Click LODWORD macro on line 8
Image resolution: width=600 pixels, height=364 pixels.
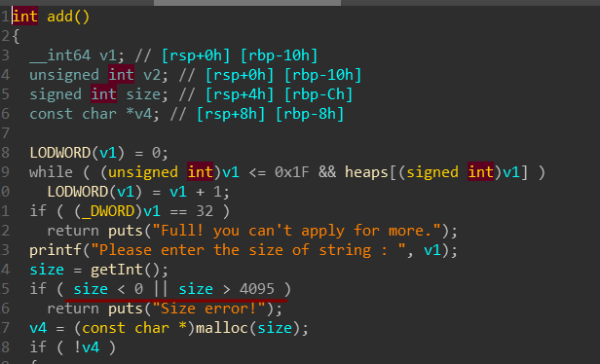point(59,153)
